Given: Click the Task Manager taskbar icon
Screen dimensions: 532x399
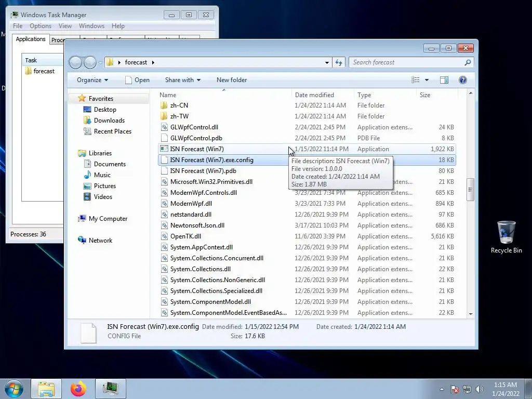Looking at the screenshot, I should point(110,389).
